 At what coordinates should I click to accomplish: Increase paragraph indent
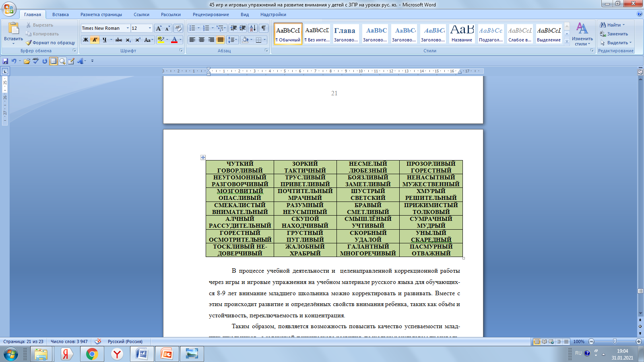click(242, 28)
